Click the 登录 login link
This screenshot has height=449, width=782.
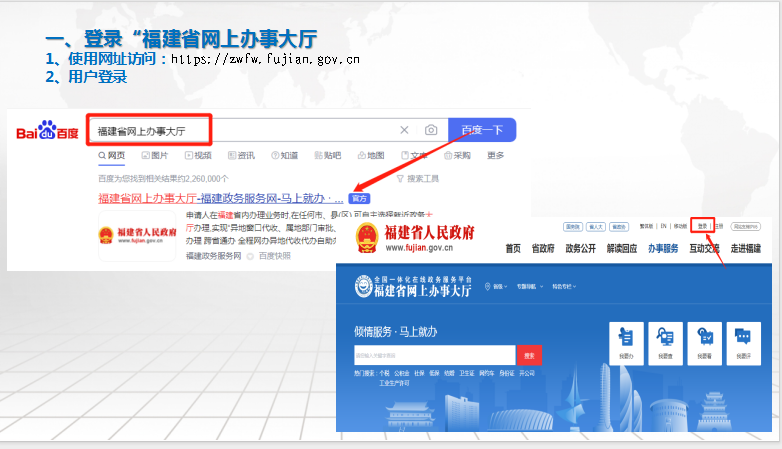point(703,226)
